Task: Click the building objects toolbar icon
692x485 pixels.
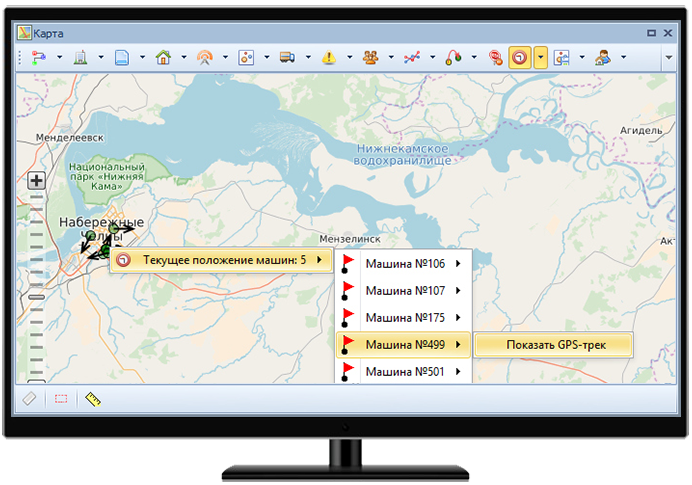Action: coord(80,57)
